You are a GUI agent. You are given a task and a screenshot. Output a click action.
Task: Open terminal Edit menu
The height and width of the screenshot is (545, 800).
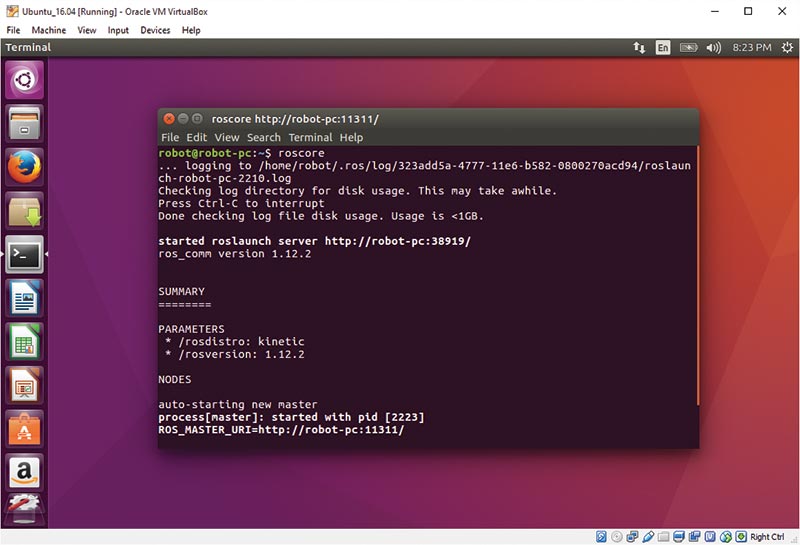196,137
